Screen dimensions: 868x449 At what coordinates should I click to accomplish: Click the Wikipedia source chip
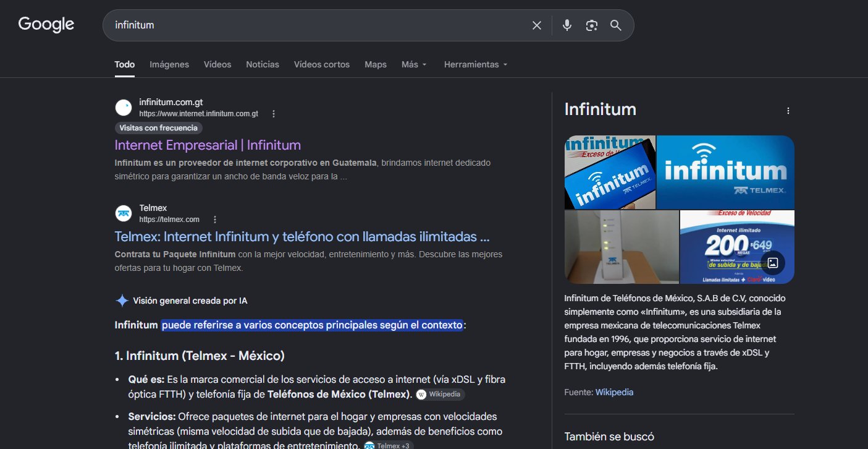[x=440, y=395]
